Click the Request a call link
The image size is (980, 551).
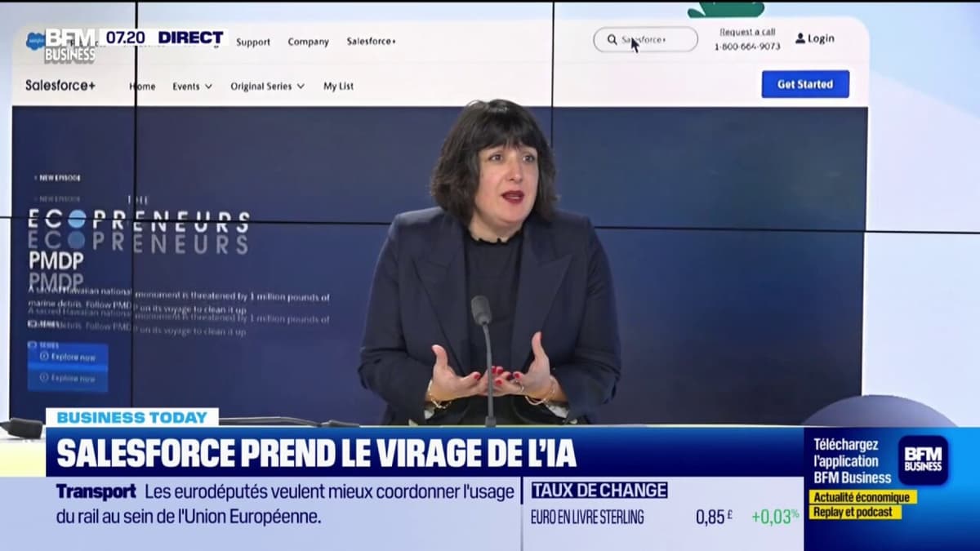[747, 32]
